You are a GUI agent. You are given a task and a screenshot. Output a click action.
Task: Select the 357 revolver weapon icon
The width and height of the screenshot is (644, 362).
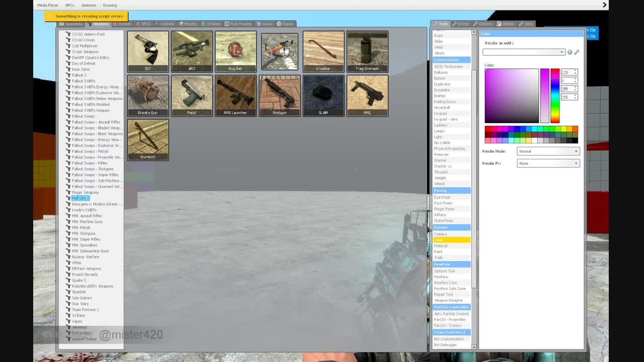[x=148, y=52]
